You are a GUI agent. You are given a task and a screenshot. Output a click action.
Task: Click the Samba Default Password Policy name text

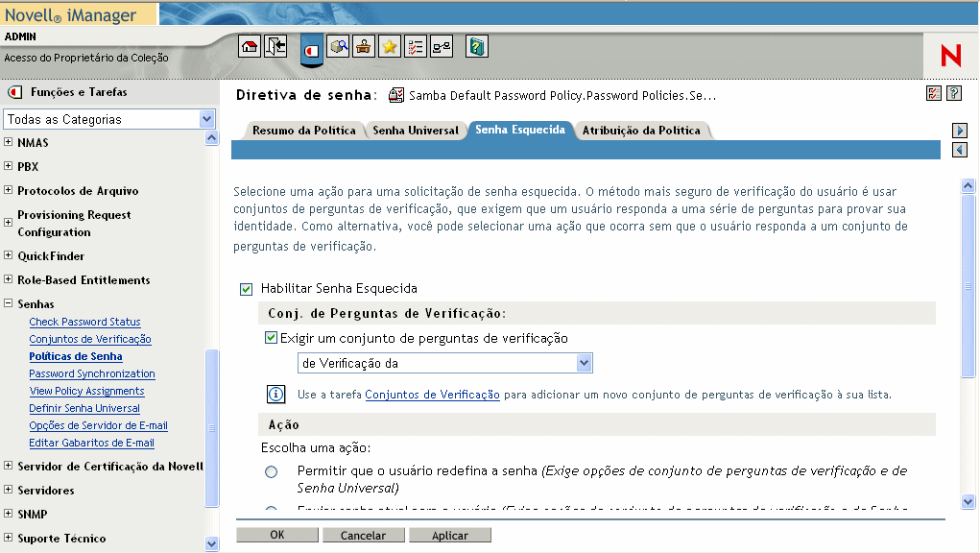[562, 96]
